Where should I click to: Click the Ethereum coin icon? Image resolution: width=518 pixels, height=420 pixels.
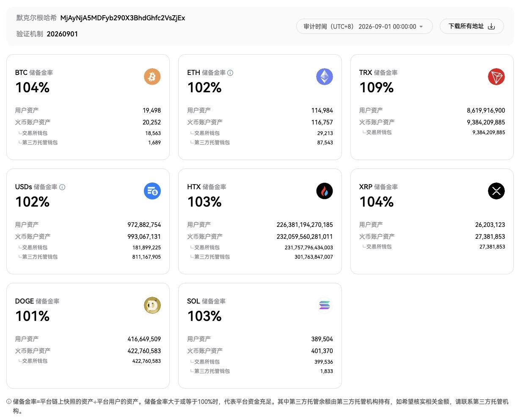(325, 77)
